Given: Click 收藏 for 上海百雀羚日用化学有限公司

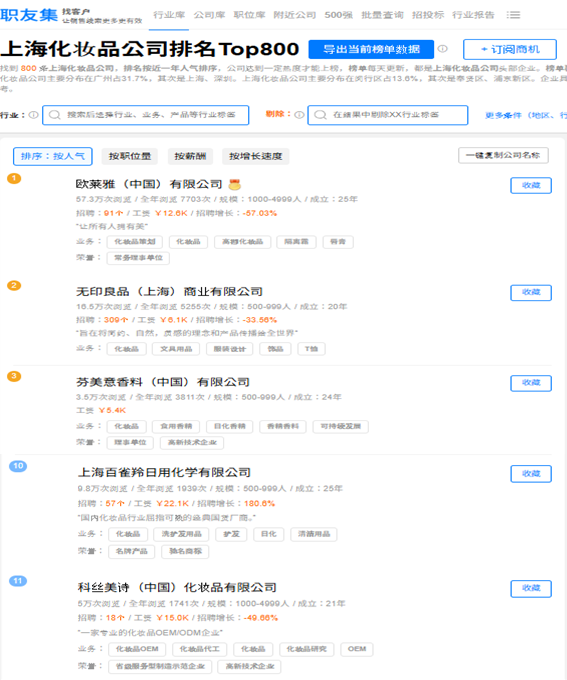Looking at the screenshot, I should click(531, 474).
